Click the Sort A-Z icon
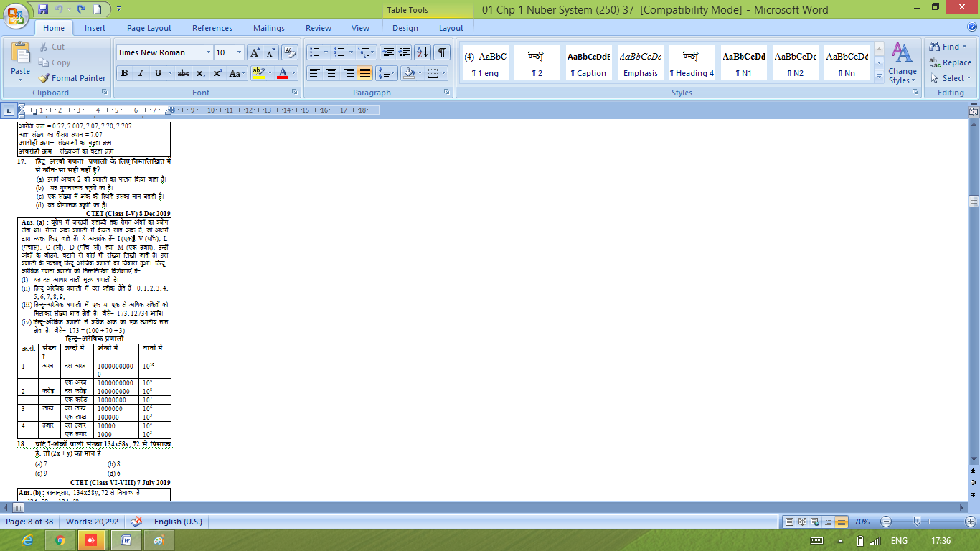The width and height of the screenshot is (980, 551). click(x=423, y=52)
